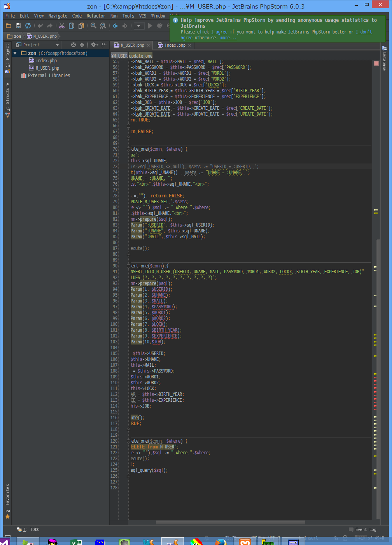Click the editor horizontal scrollbar
This screenshot has width=392, height=545.
[230, 522]
